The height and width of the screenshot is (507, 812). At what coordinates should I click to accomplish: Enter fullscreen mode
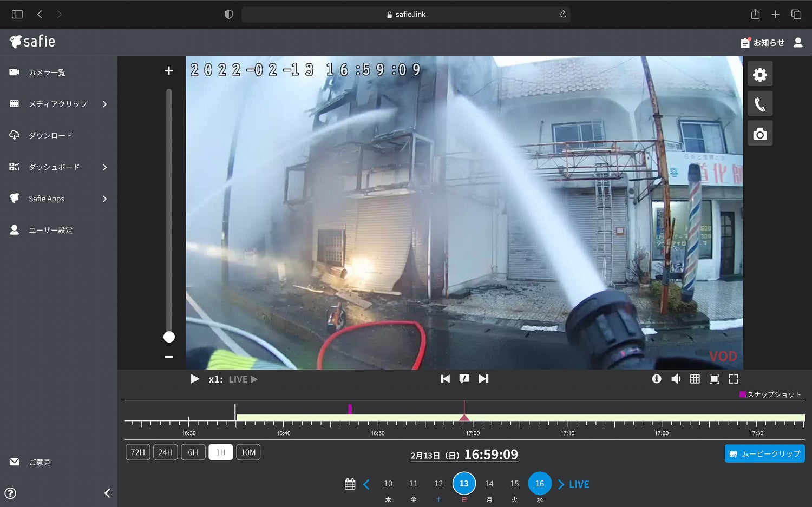pyautogui.click(x=734, y=379)
